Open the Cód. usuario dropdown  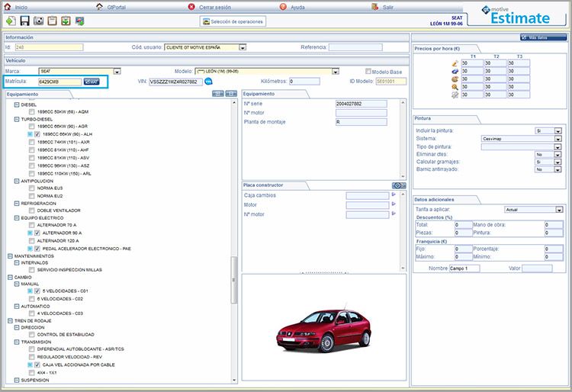[243, 47]
